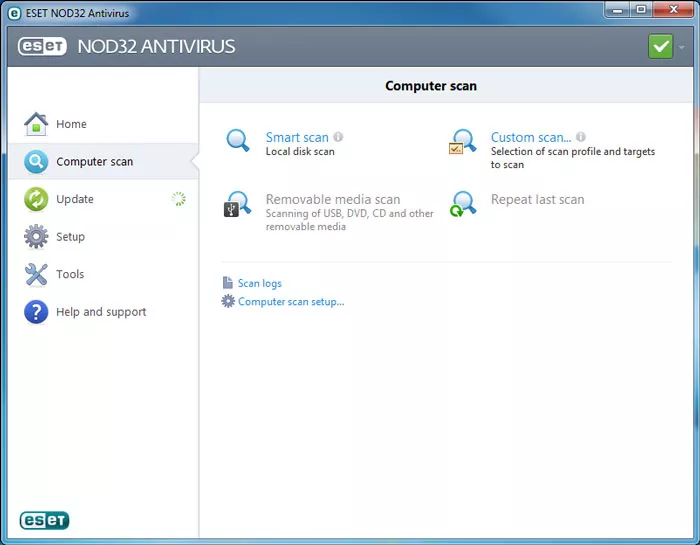
Task: Click the Setup gear icon
Action: point(36,237)
